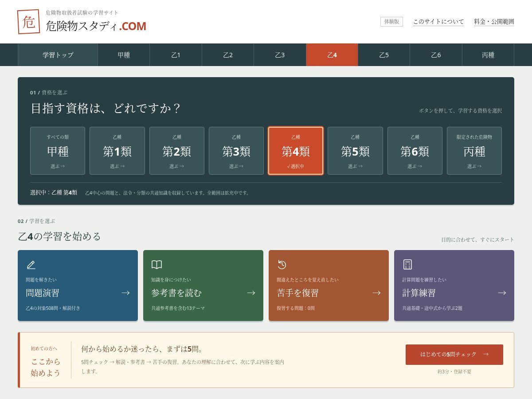Click the arrow on the 問題演習 card

coord(125,293)
